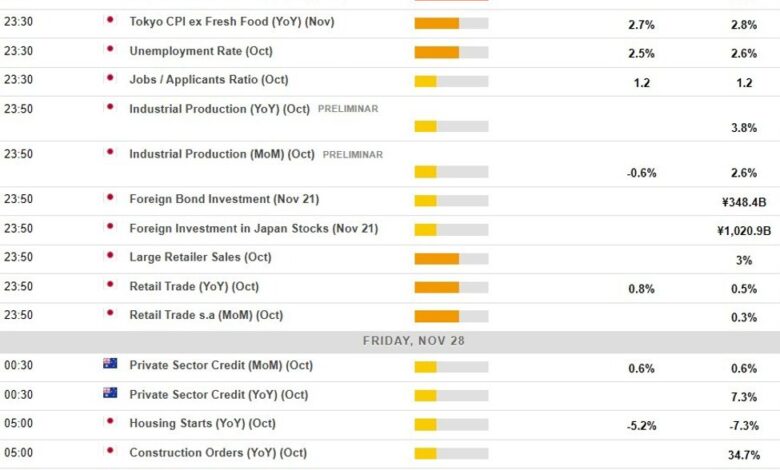Click the PRELIMINAR tag on Industrial Production (YoY)

(348, 109)
